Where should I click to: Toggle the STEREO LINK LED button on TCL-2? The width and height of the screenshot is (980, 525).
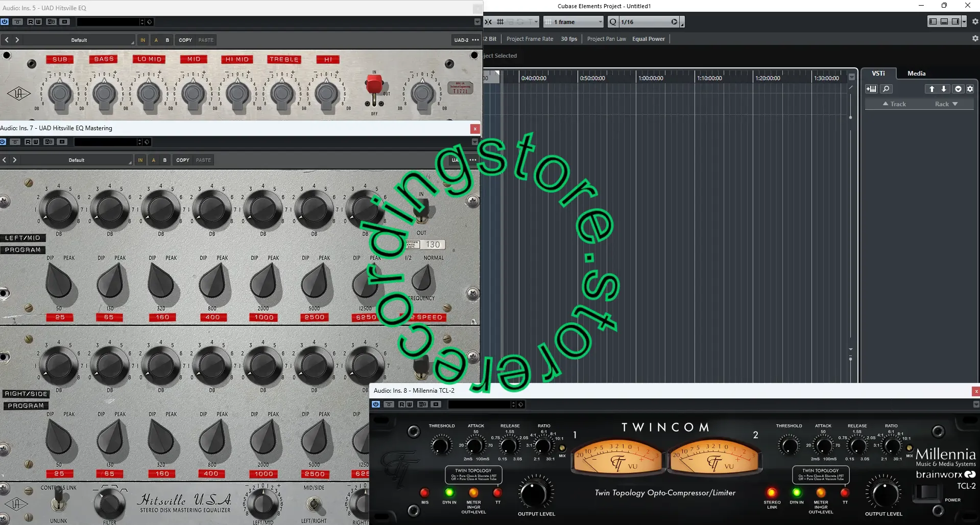tap(772, 493)
